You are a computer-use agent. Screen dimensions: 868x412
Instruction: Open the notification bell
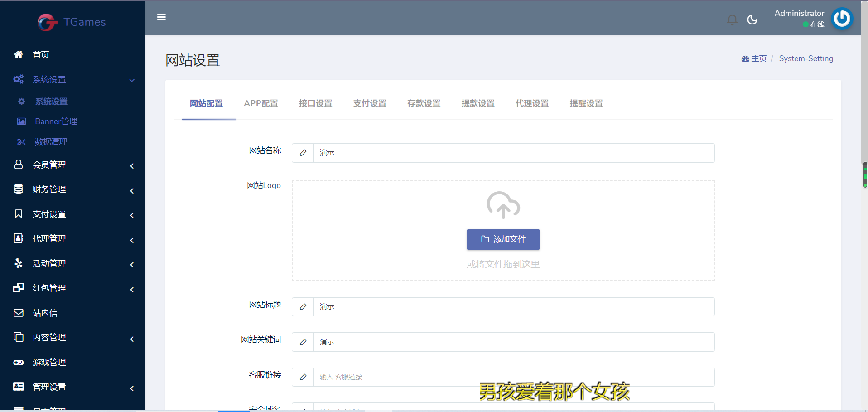[x=732, y=19]
